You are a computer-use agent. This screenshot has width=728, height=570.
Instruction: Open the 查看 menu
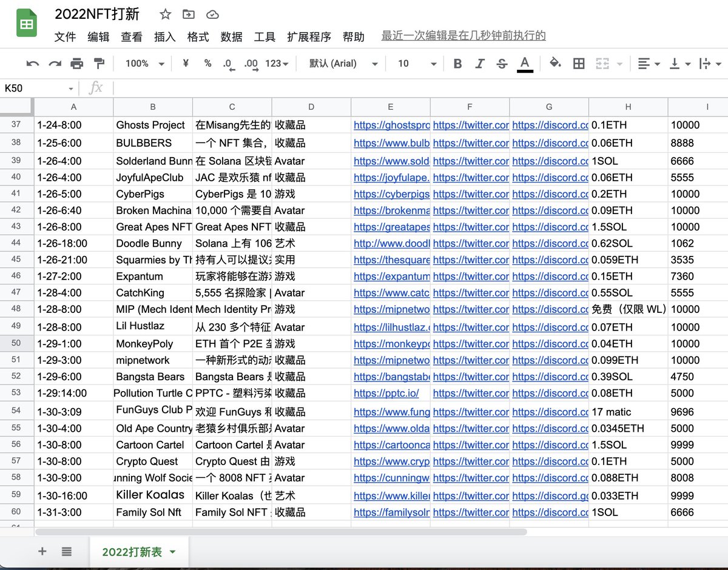132,37
